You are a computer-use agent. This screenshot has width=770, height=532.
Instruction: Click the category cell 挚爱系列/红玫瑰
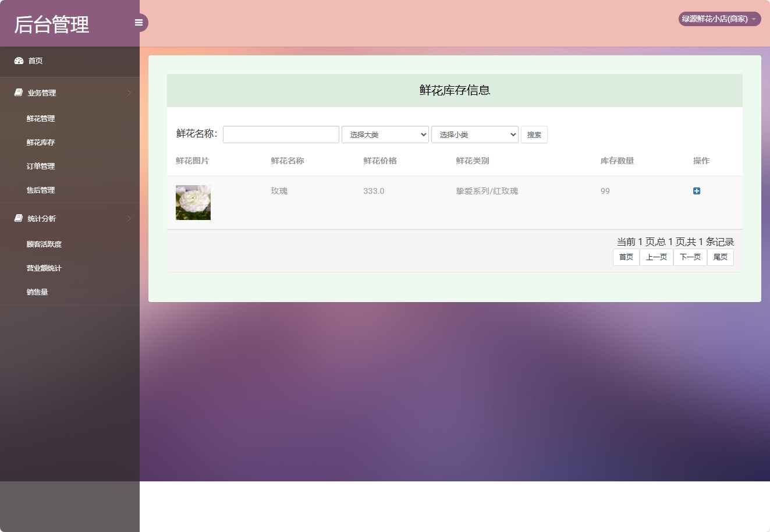coord(487,191)
